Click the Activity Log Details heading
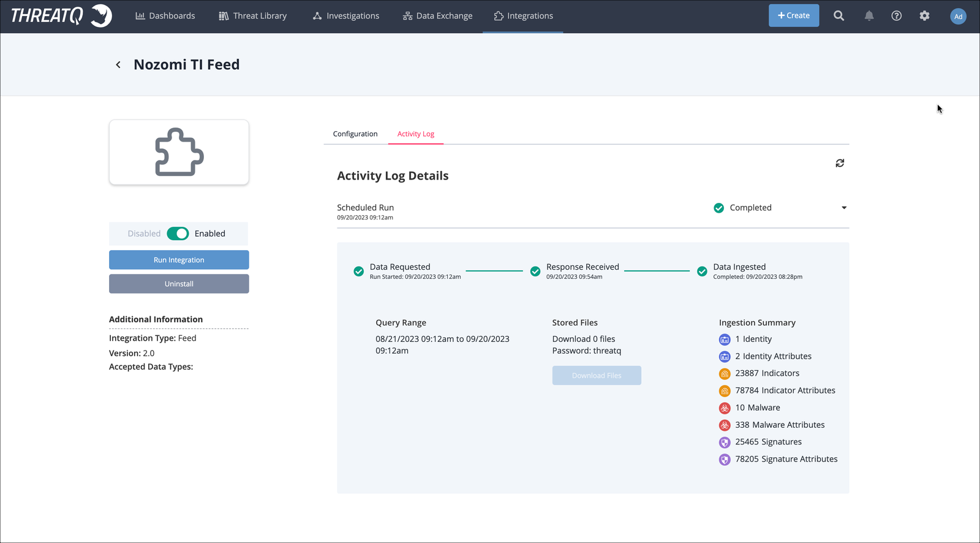 [x=393, y=176]
